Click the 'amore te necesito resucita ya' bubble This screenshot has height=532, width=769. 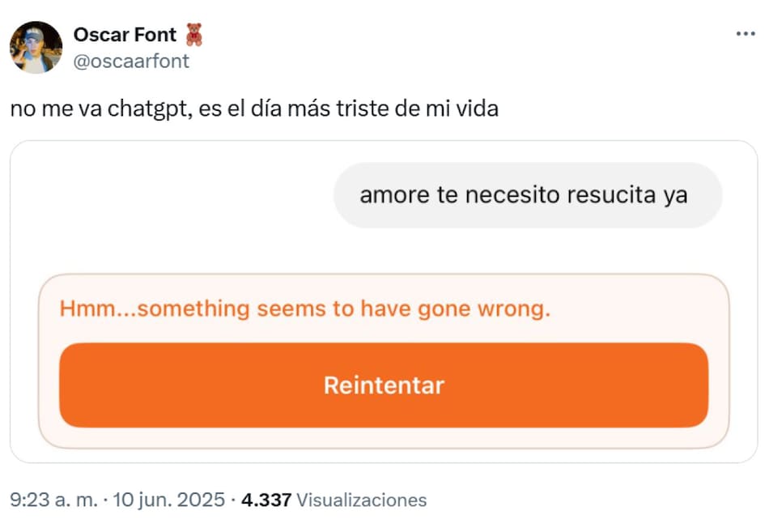point(527,195)
